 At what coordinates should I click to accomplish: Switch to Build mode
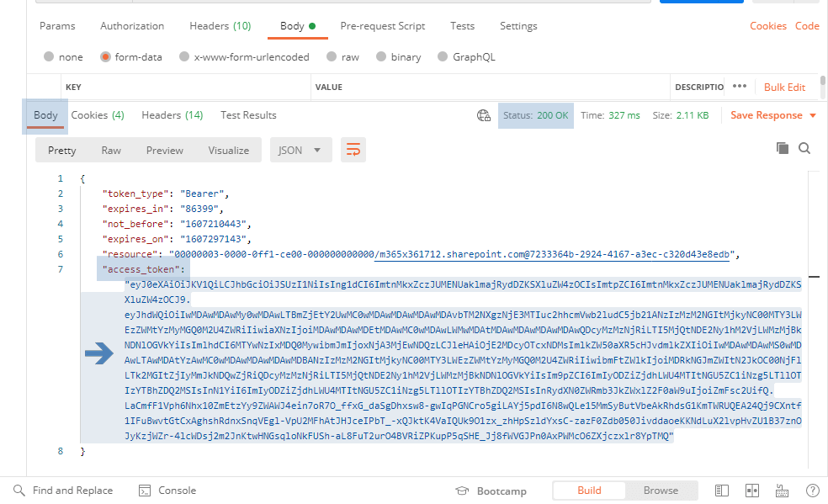(589, 491)
